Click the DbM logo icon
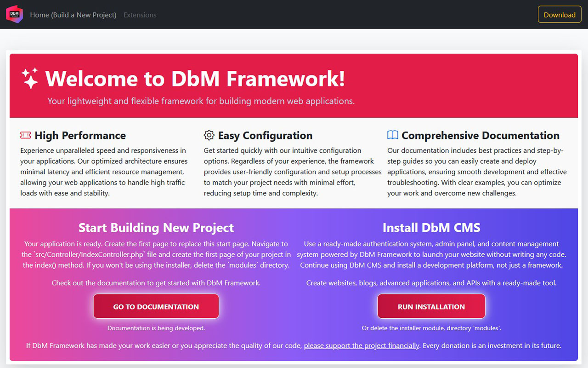 point(14,14)
